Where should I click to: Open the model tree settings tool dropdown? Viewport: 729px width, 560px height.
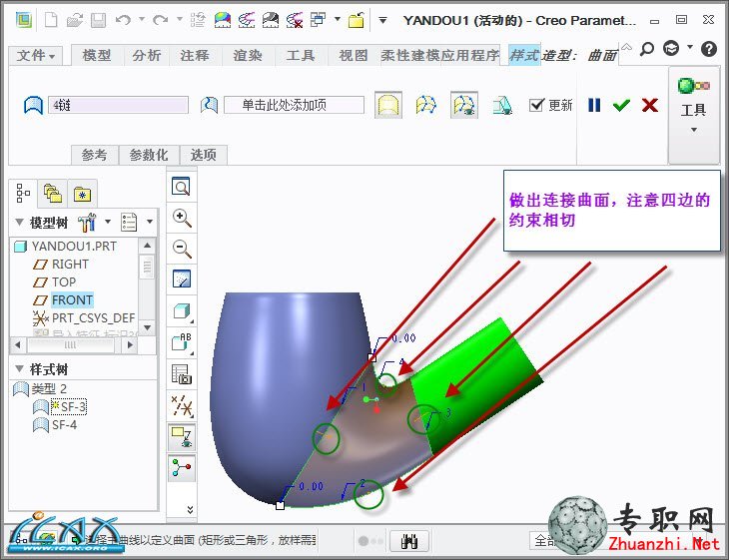pos(95,223)
